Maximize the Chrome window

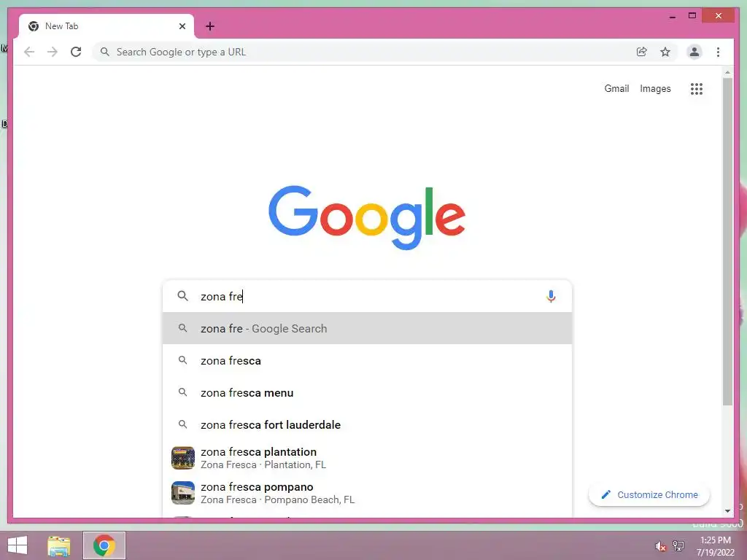(692, 16)
